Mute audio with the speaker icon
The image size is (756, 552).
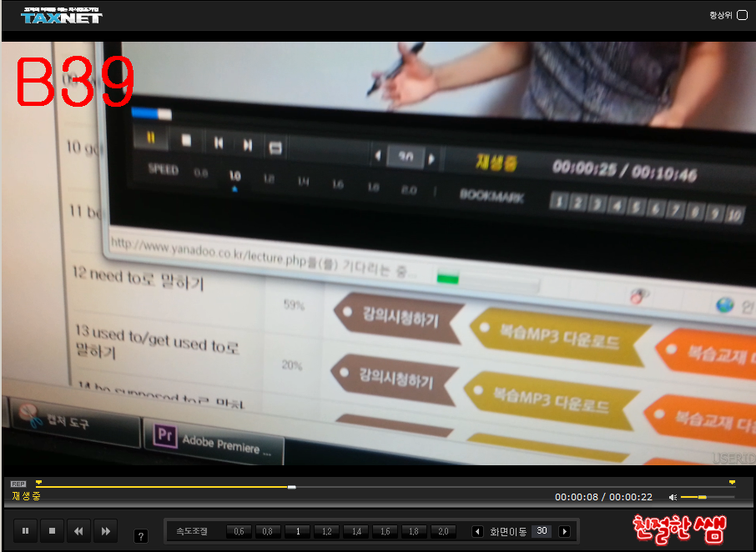(x=673, y=497)
